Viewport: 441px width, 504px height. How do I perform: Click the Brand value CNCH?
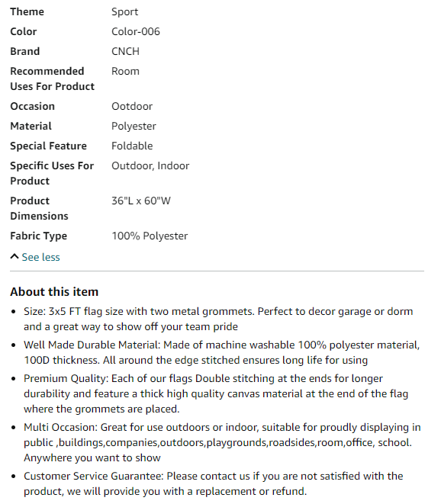[x=125, y=51]
